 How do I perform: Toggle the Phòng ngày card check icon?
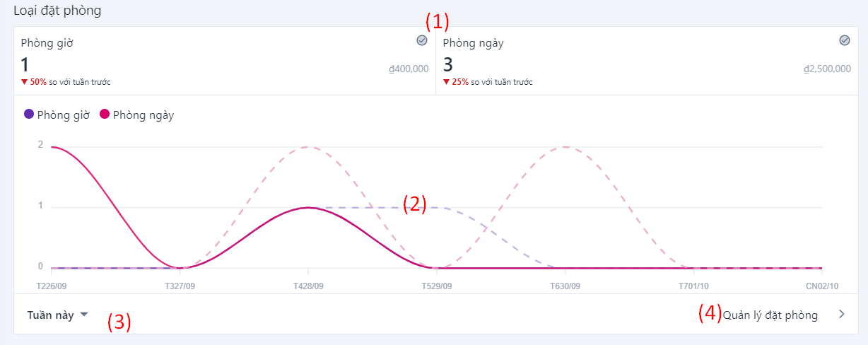click(x=844, y=40)
